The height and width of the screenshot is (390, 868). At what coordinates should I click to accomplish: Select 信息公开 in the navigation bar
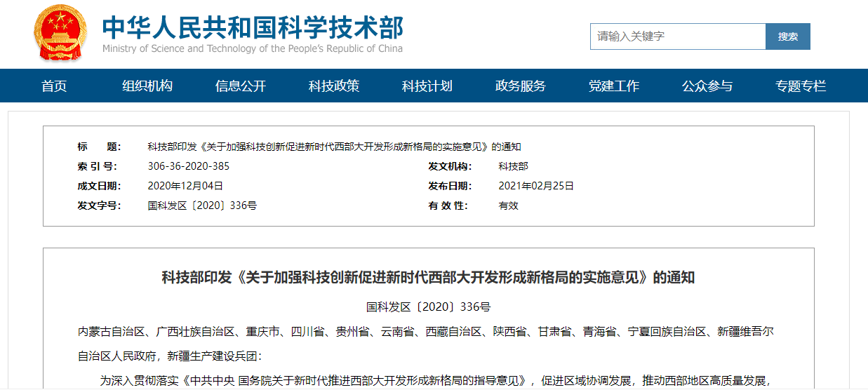tap(241, 86)
